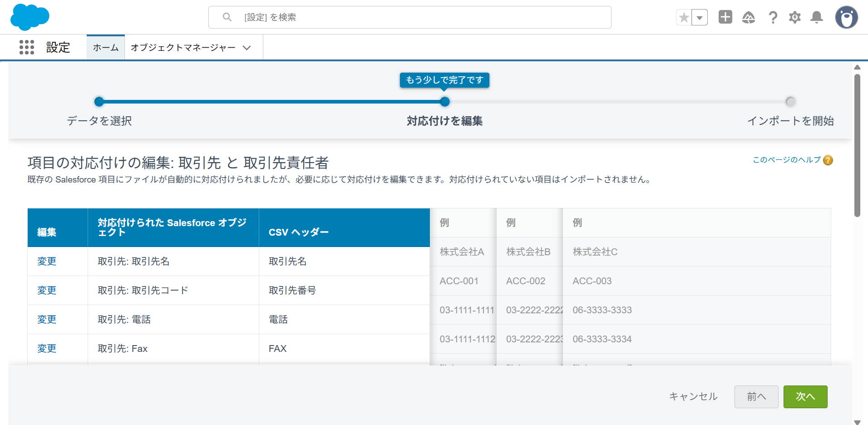Image resolution: width=868 pixels, height=425 pixels.
Task: Click the キャンセル link
Action: [x=693, y=396]
